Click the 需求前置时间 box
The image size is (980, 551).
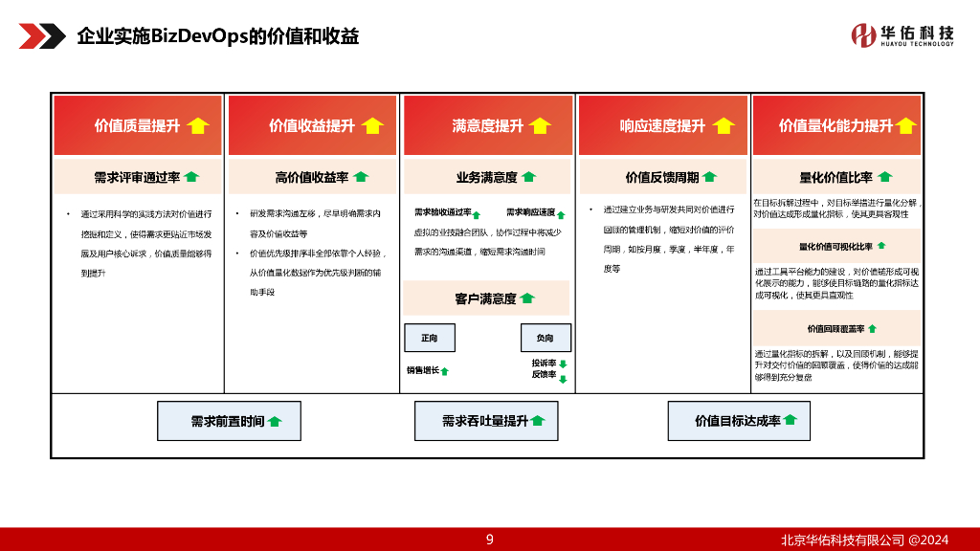[x=229, y=421]
